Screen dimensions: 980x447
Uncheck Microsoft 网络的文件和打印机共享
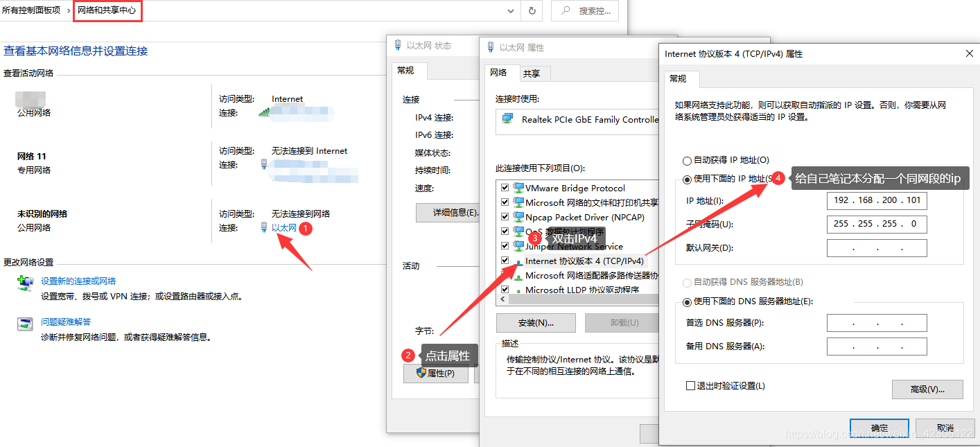click(x=505, y=202)
